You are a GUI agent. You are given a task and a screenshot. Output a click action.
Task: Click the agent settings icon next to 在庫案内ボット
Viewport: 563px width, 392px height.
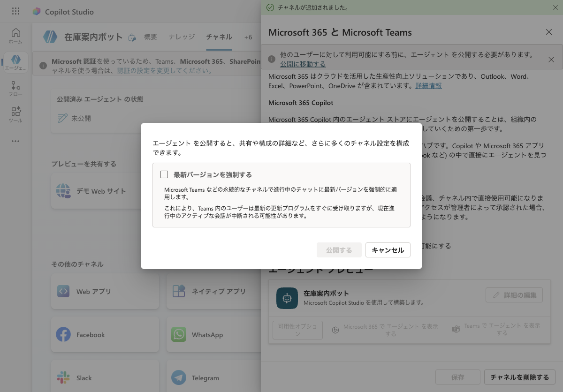[132, 38]
